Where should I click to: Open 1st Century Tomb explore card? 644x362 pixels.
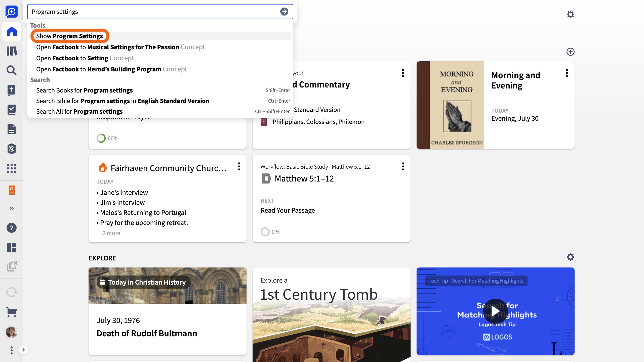[332, 315]
